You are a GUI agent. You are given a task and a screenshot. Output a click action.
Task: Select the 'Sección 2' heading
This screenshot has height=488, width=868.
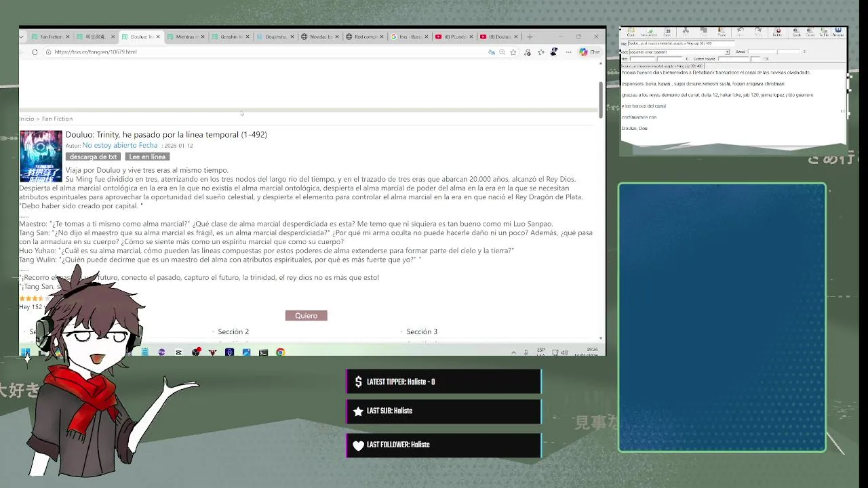pos(233,331)
